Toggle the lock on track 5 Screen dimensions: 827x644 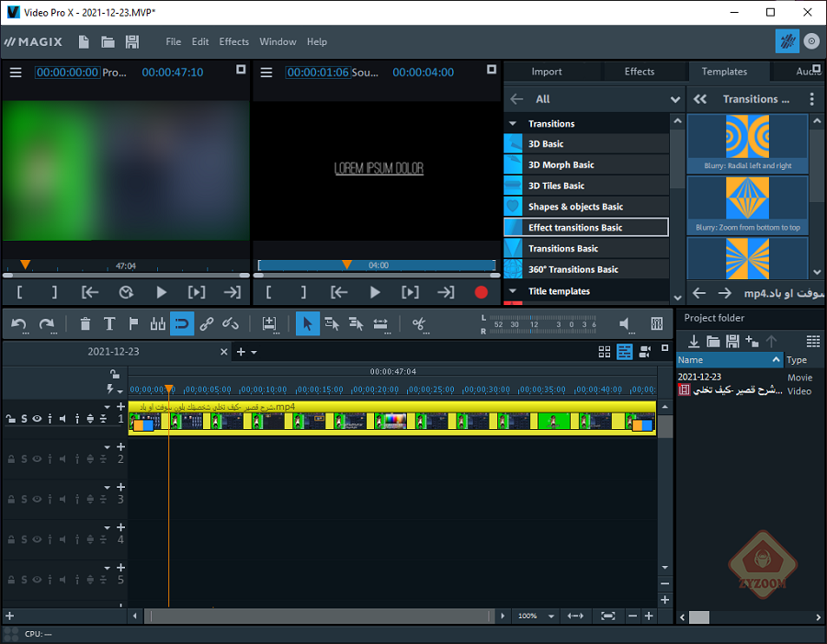coord(10,580)
